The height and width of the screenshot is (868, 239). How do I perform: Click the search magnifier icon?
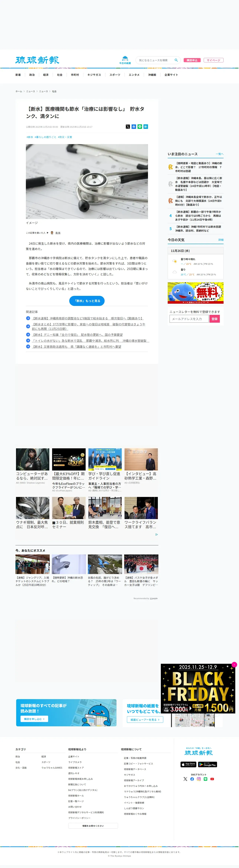[176, 60]
